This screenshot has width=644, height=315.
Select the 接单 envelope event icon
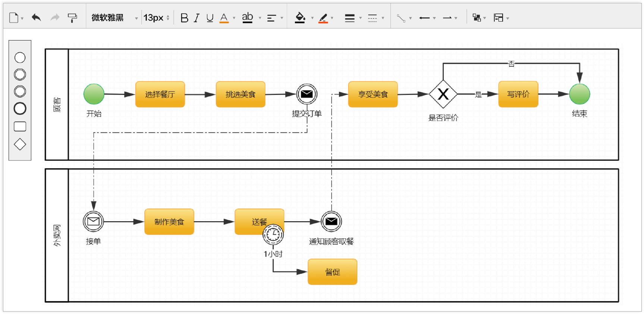(x=93, y=222)
